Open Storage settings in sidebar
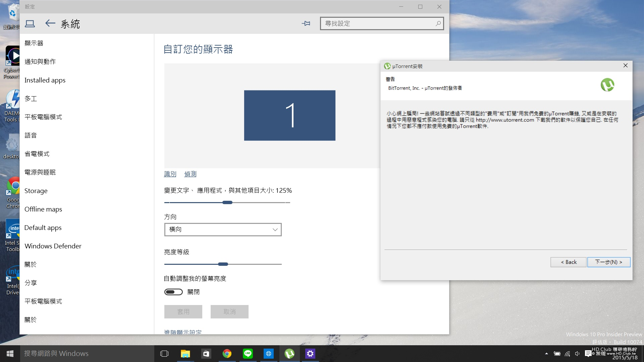This screenshot has height=362, width=644. (x=36, y=191)
